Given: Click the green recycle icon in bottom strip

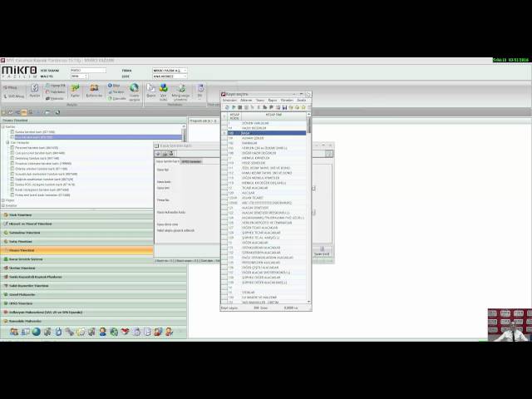Looking at the screenshot, I should (x=114, y=332).
